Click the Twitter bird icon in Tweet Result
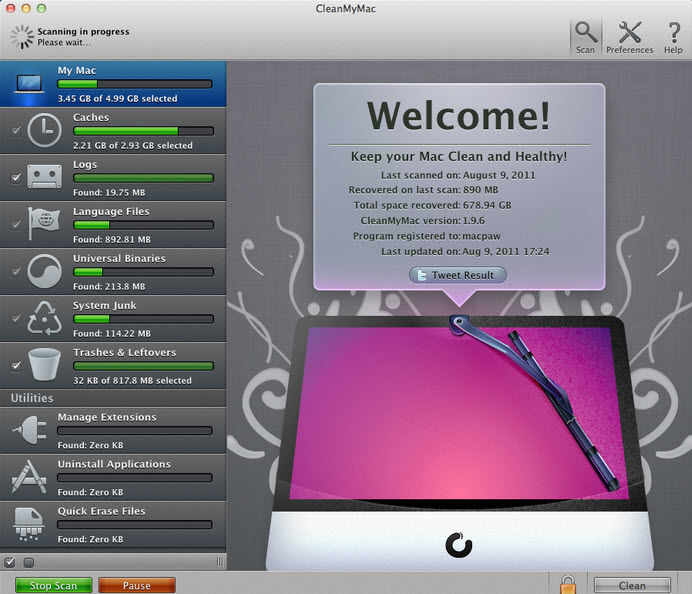 [421, 275]
